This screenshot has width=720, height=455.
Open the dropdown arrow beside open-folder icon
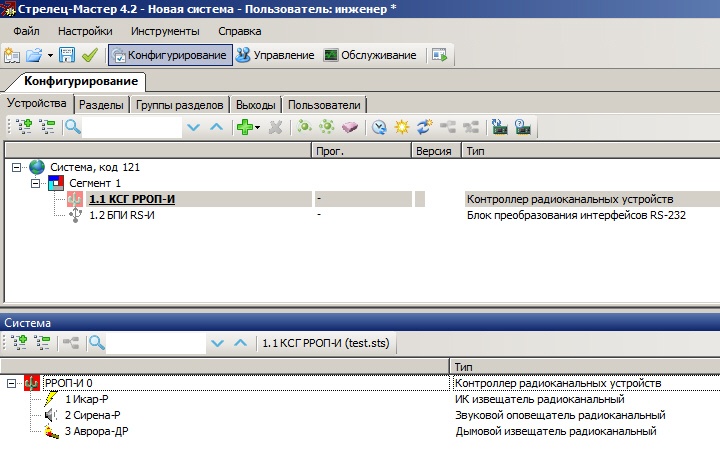(x=50, y=55)
